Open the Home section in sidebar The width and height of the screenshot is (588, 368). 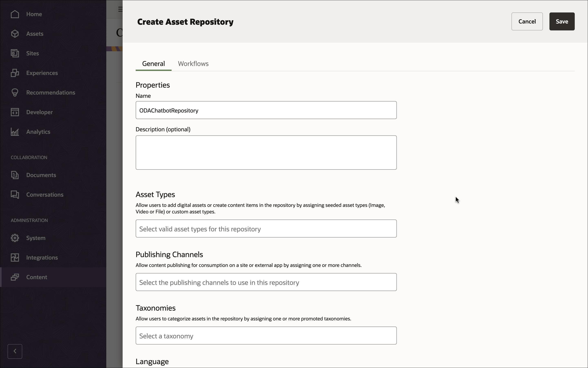click(x=34, y=14)
